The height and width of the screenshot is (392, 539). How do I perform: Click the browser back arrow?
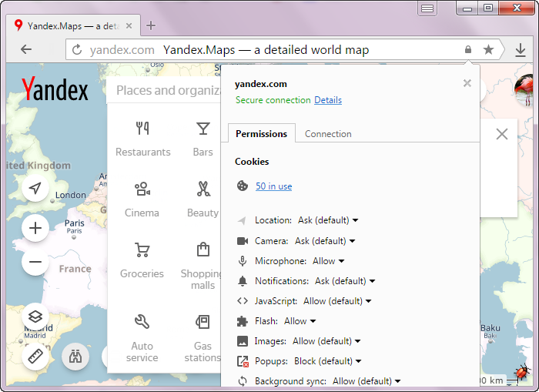pos(26,49)
